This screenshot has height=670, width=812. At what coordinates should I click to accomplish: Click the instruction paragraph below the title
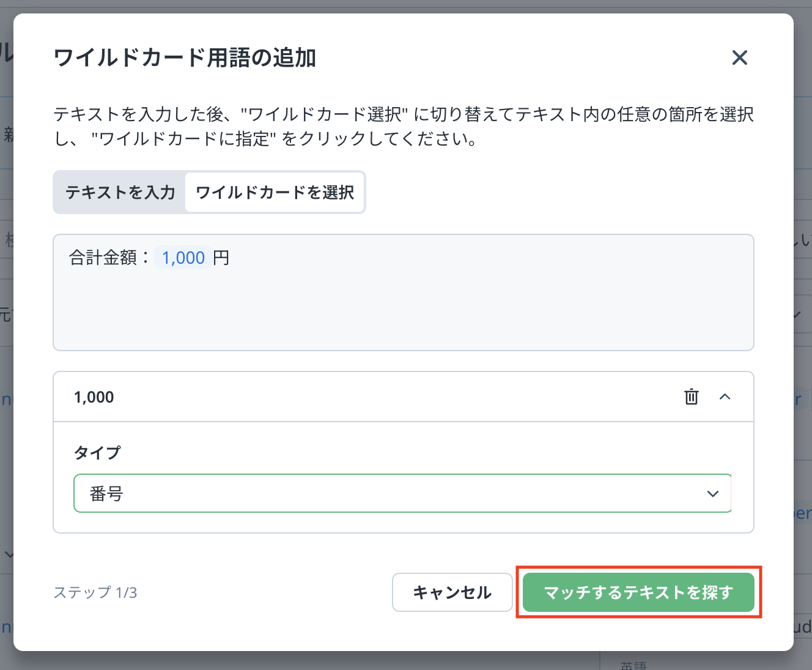(404, 127)
